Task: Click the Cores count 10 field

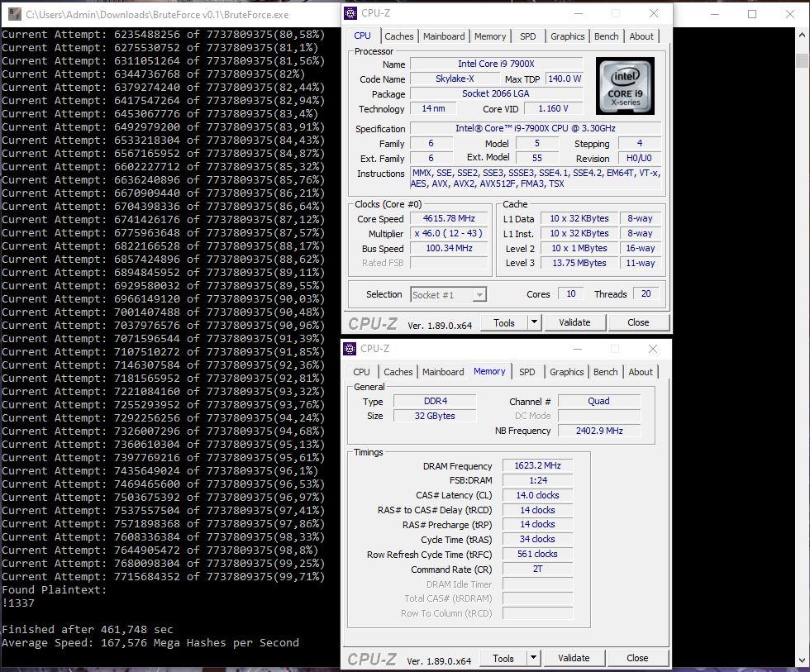Action: coord(571,294)
